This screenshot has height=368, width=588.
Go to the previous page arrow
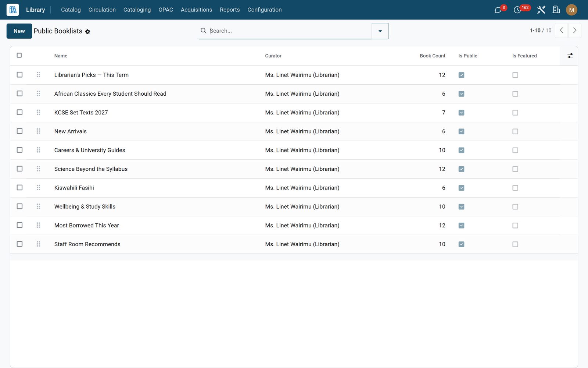[561, 31]
